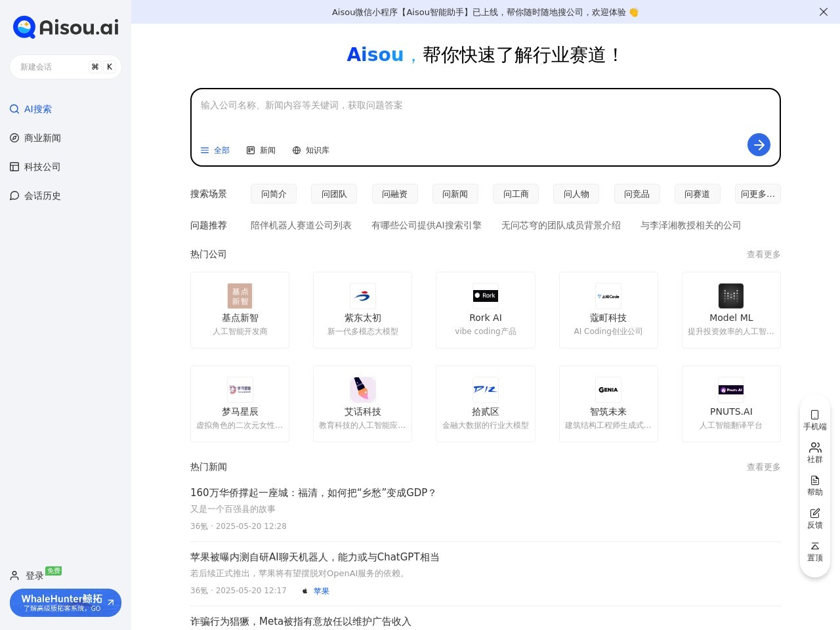Open the 紫东太初 company card

click(363, 310)
